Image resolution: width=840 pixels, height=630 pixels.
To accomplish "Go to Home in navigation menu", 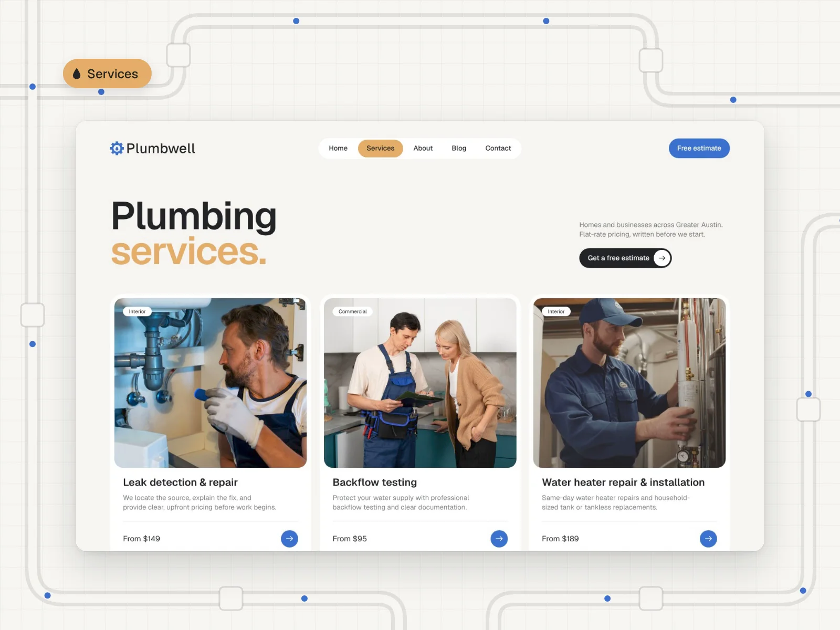I will pyautogui.click(x=338, y=148).
